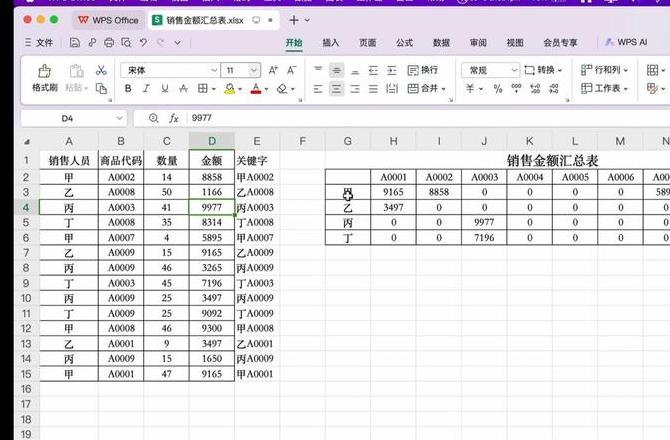670x440 pixels.
Task: Click the Distributed alignment icon
Action: coord(392,89)
